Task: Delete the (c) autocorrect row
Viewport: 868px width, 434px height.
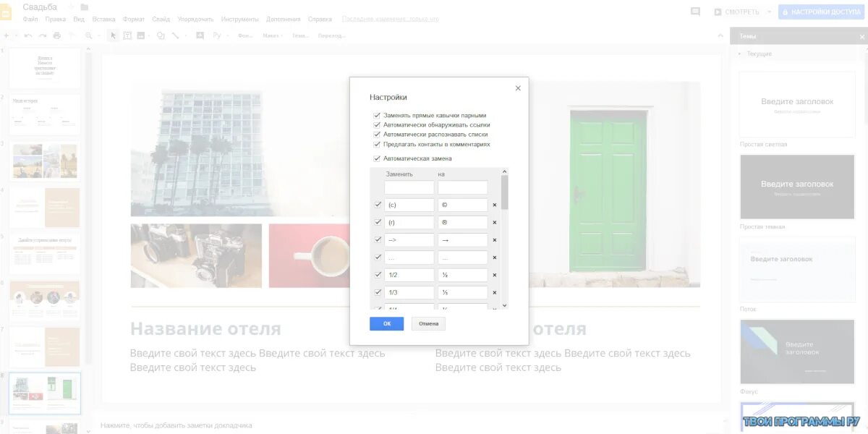Action: 495,205
